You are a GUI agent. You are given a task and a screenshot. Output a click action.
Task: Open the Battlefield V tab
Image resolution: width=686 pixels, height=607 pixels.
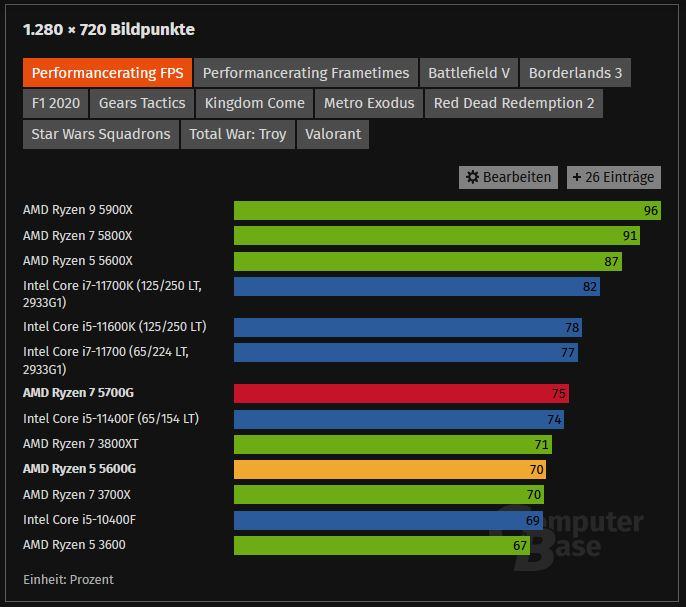point(469,73)
